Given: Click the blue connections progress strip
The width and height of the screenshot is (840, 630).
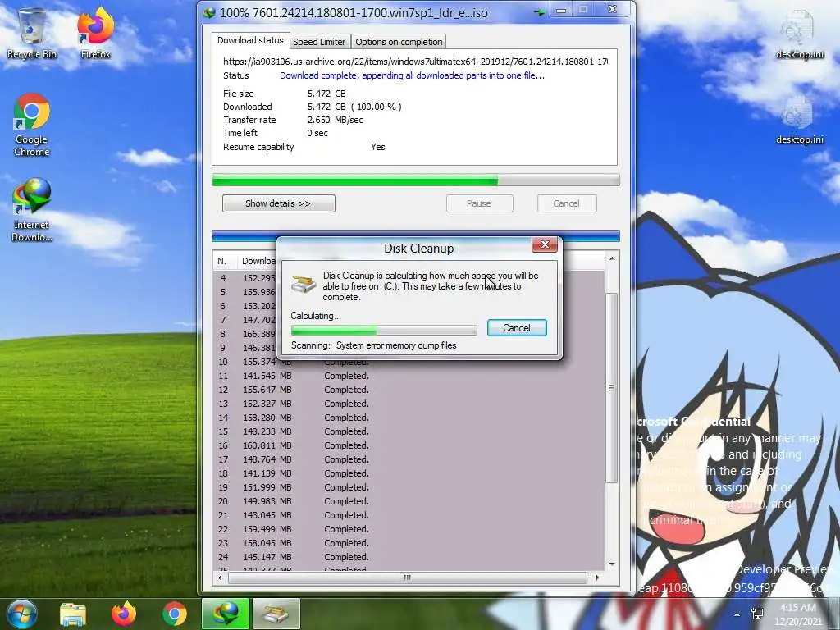Looking at the screenshot, I should pyautogui.click(x=416, y=235).
